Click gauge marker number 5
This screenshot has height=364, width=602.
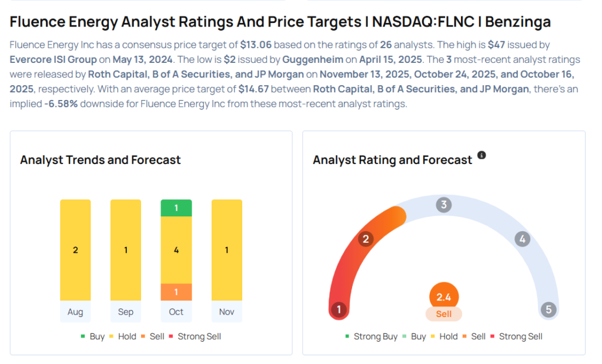coord(549,310)
